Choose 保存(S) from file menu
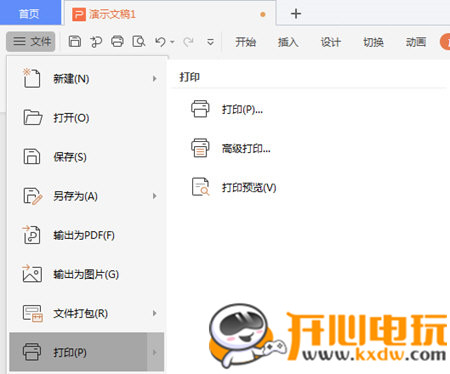The height and width of the screenshot is (374, 450). pyautogui.click(x=87, y=157)
